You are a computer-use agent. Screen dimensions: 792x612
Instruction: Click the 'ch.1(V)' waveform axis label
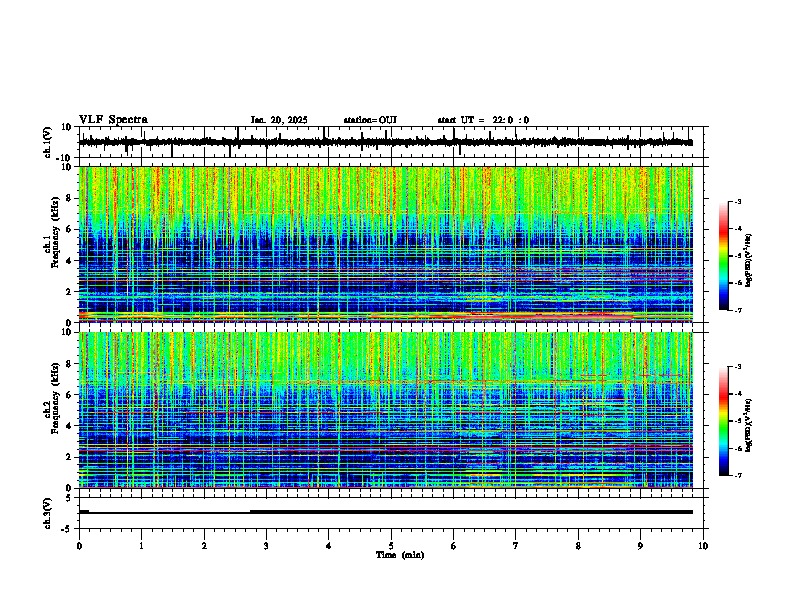click(48, 142)
